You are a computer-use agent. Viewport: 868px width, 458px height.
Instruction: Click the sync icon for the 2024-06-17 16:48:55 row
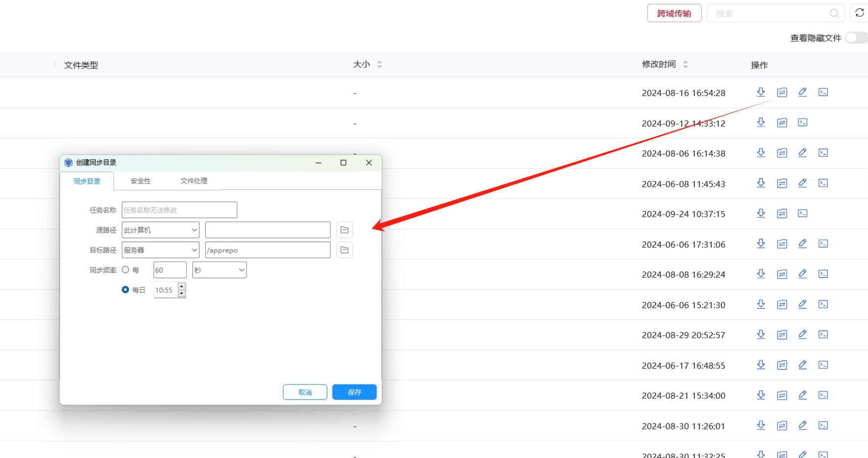(782, 365)
